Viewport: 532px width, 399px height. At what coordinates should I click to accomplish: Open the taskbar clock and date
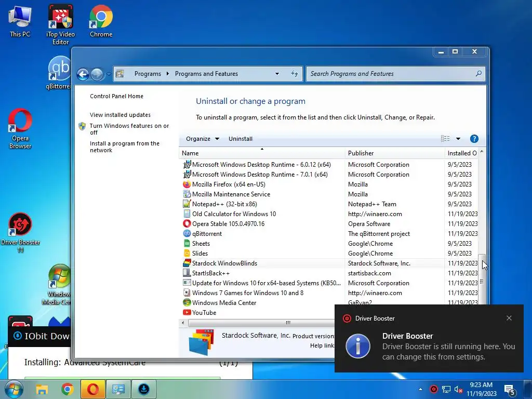[481, 389]
